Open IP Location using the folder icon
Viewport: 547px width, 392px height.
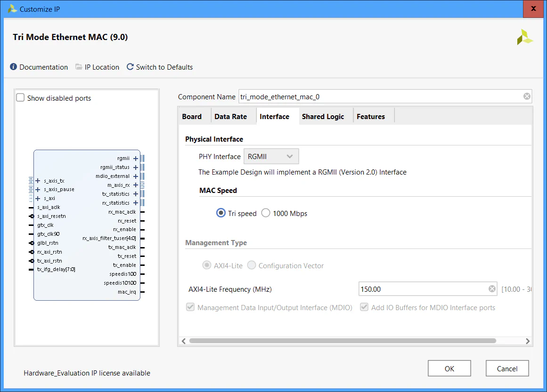coord(78,67)
